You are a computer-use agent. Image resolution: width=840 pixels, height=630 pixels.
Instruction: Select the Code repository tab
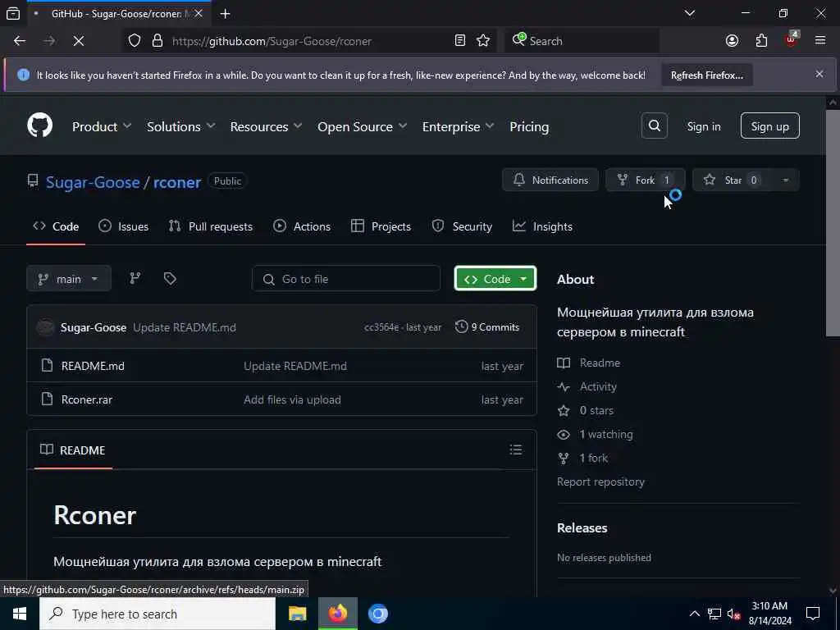click(x=56, y=226)
